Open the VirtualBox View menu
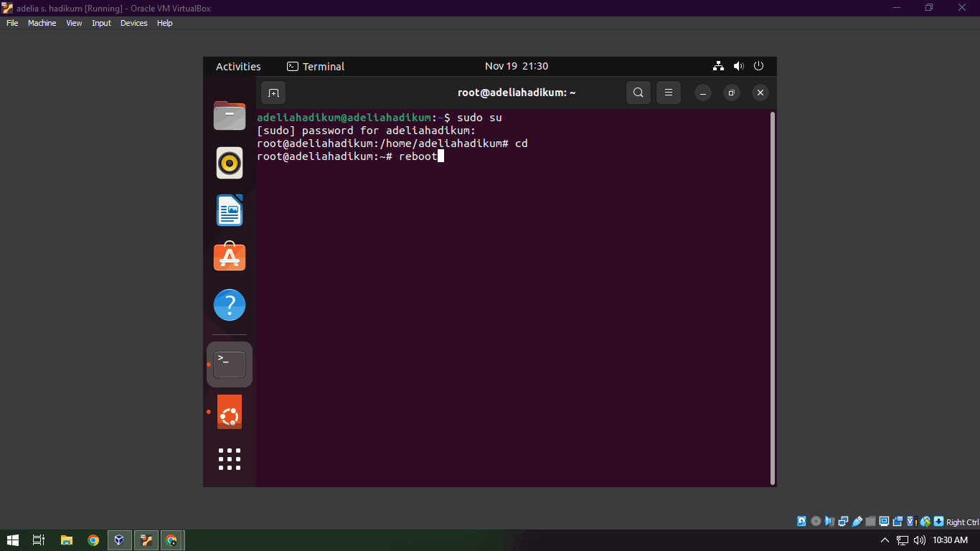The image size is (980, 551). (74, 23)
